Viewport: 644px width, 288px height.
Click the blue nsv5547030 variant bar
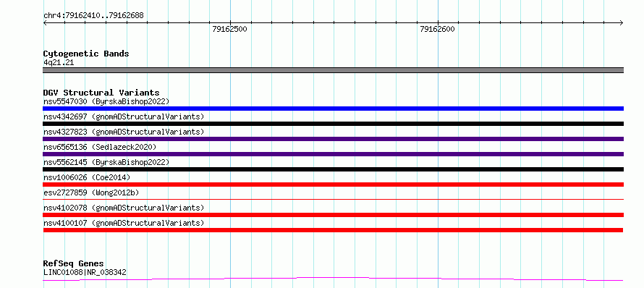[x=333, y=109]
